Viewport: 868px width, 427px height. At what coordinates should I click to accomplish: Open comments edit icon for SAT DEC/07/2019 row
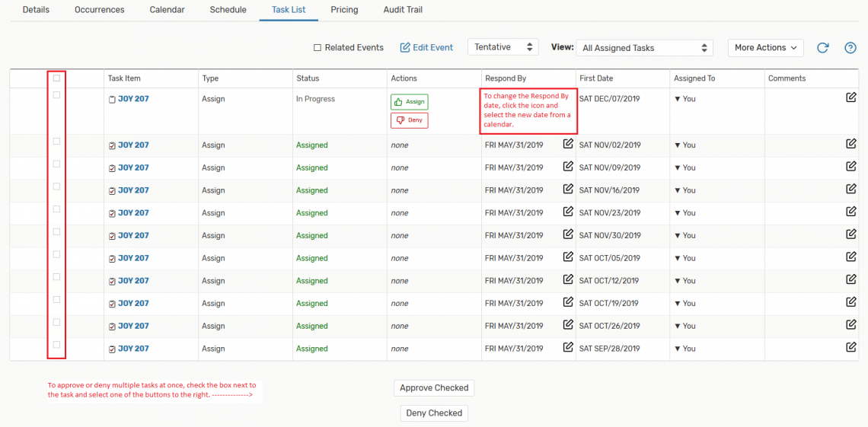(851, 97)
